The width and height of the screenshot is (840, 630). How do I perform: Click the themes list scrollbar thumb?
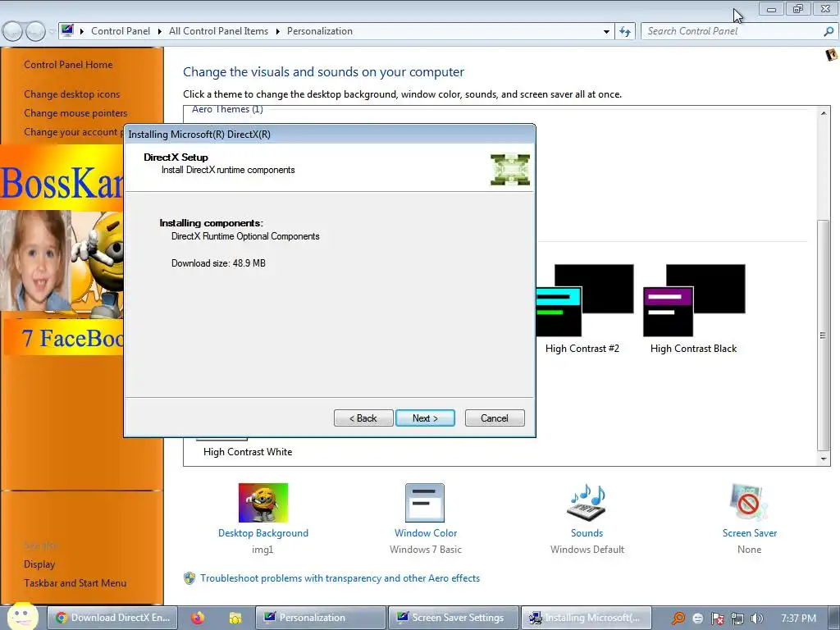click(x=823, y=335)
